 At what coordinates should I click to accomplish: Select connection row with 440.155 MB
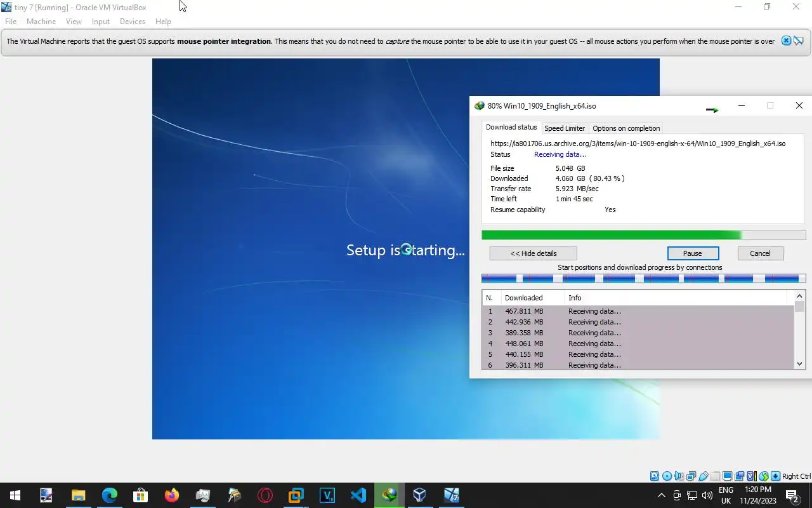coord(638,354)
